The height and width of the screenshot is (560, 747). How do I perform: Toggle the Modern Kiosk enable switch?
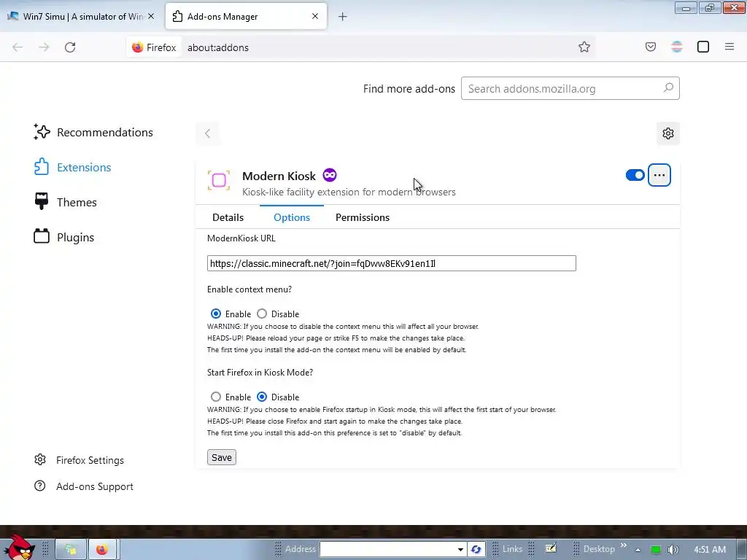tap(635, 175)
